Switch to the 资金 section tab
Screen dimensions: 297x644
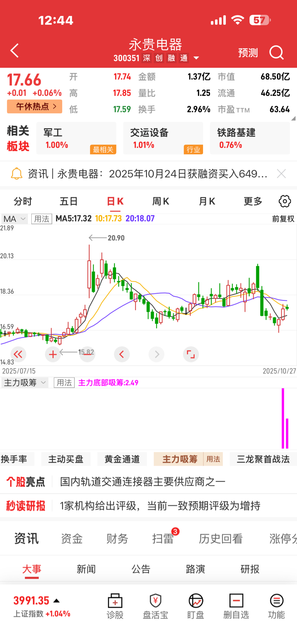[72, 538]
